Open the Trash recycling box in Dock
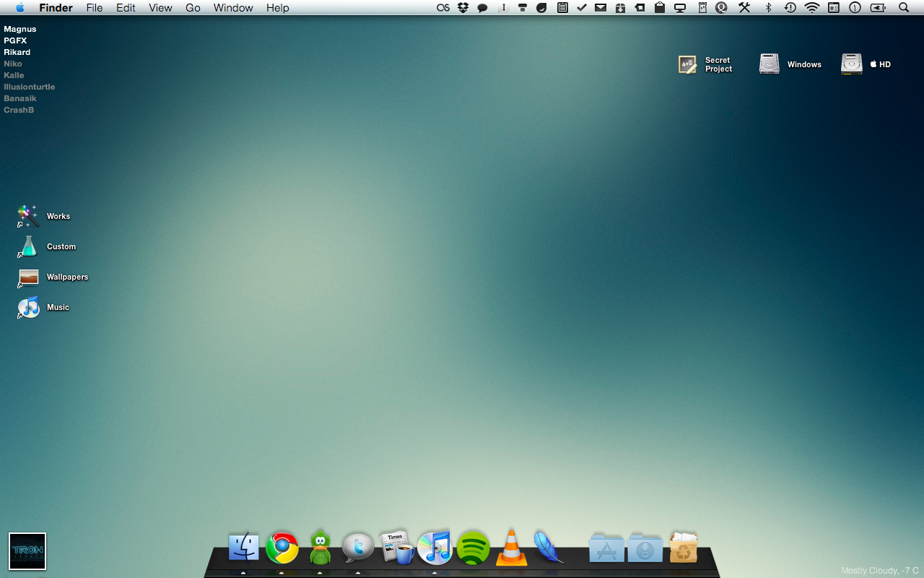This screenshot has width=924, height=578. click(683, 547)
